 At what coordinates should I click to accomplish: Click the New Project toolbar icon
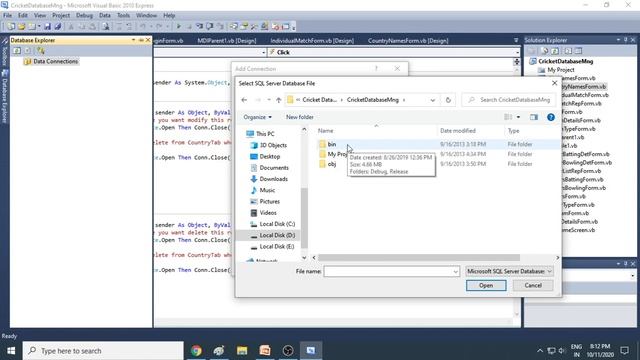tap(11, 27)
